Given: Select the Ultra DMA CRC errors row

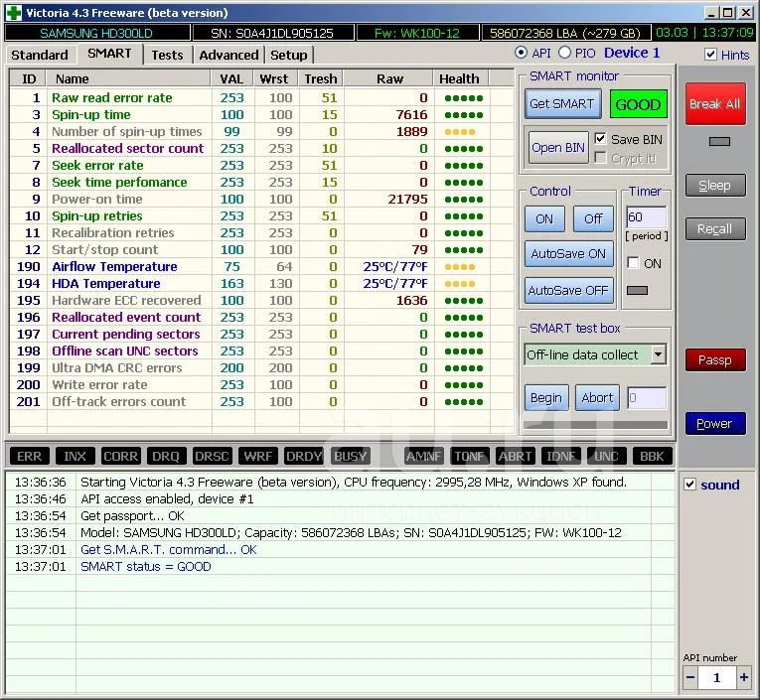Looking at the screenshot, I should (261, 368).
